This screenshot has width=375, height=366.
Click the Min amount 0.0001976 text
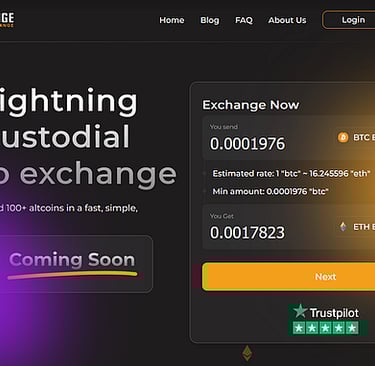pos(270,191)
